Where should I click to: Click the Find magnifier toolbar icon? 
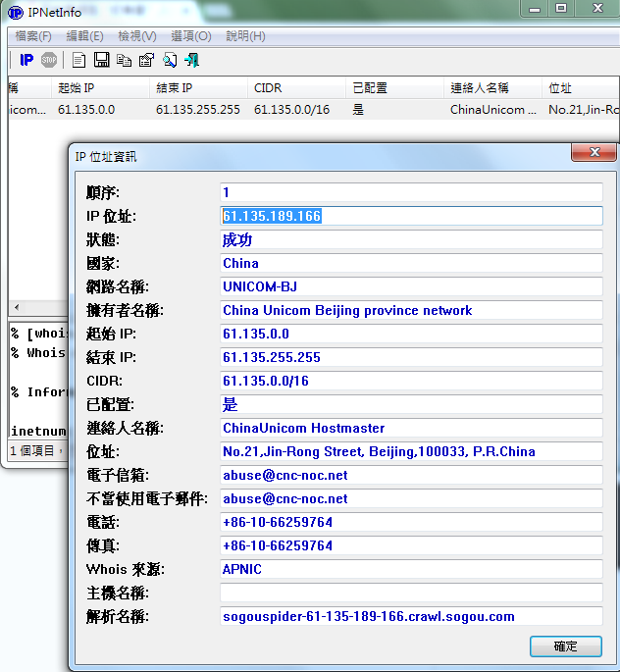click(x=170, y=60)
